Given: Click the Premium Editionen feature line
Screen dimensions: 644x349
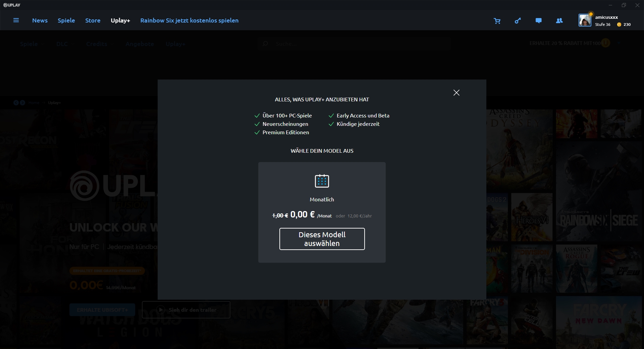Looking at the screenshot, I should (286, 132).
